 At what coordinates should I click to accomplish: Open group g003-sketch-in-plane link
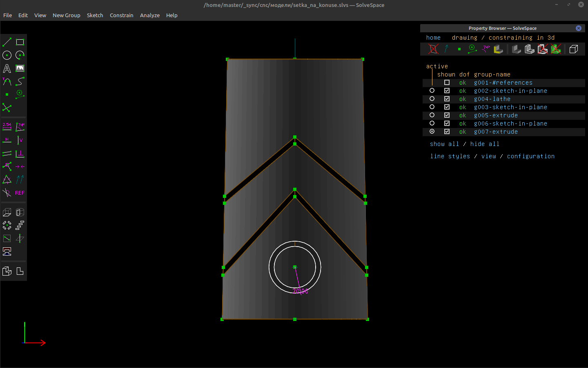tap(511, 107)
